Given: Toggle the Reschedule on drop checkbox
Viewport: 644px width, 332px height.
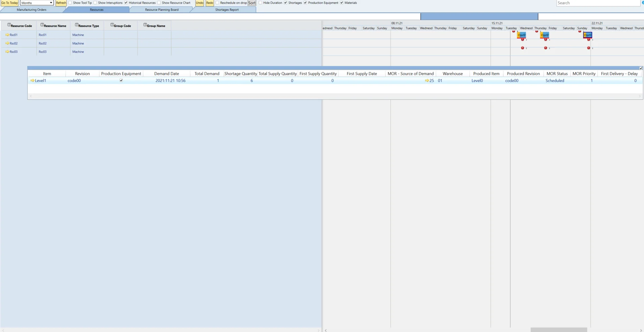Looking at the screenshot, I should tap(217, 3).
